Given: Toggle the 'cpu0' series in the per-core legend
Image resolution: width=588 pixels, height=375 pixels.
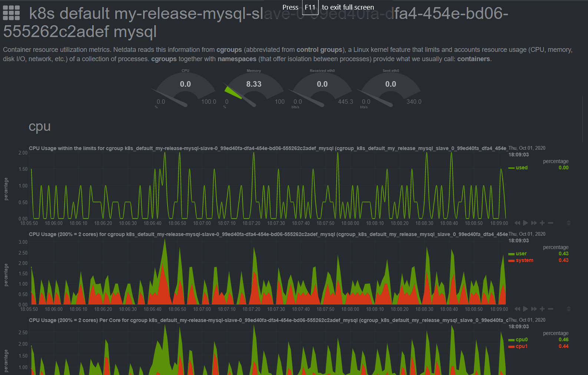Looking at the screenshot, I should click(521, 340).
